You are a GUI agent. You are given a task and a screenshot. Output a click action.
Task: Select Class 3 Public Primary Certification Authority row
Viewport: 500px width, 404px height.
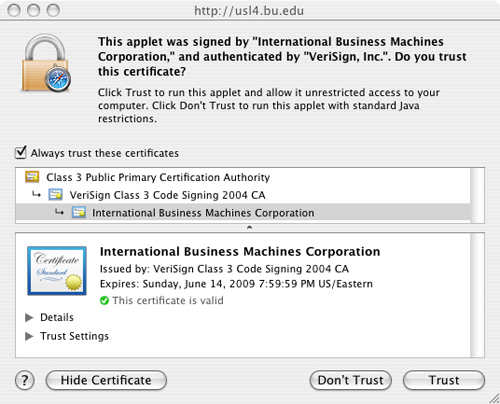click(x=243, y=177)
